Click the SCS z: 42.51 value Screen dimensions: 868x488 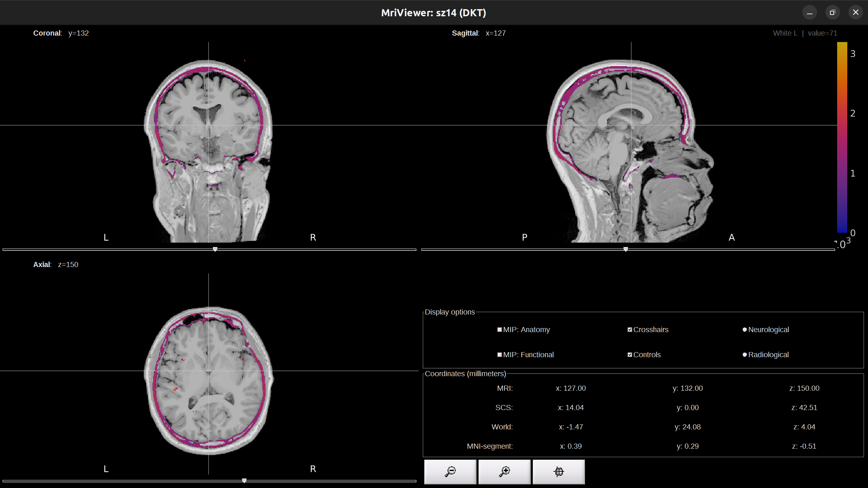pyautogui.click(x=804, y=407)
